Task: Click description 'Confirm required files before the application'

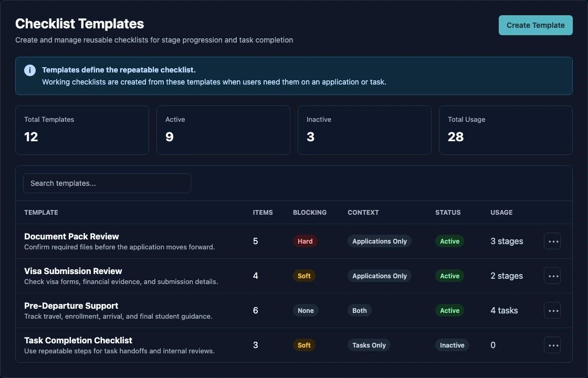Action: tap(120, 247)
